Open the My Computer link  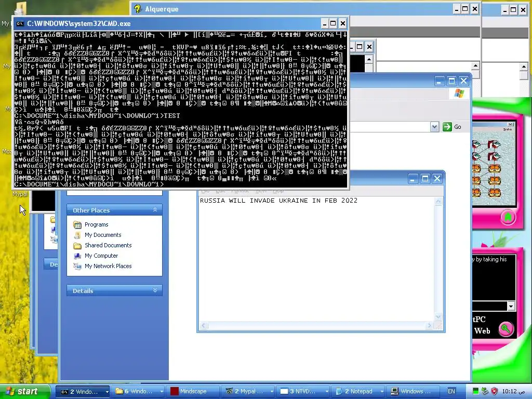pyautogui.click(x=101, y=256)
